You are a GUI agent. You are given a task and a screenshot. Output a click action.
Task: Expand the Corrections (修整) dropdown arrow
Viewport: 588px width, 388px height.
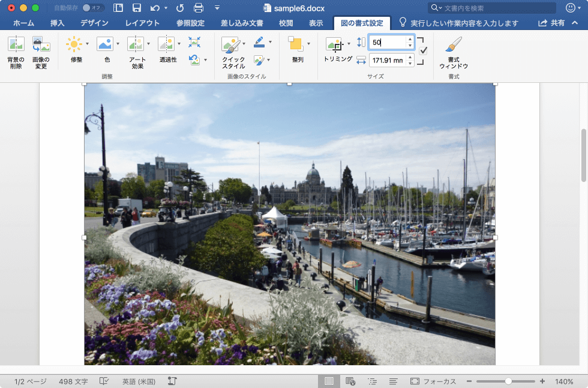pos(87,44)
